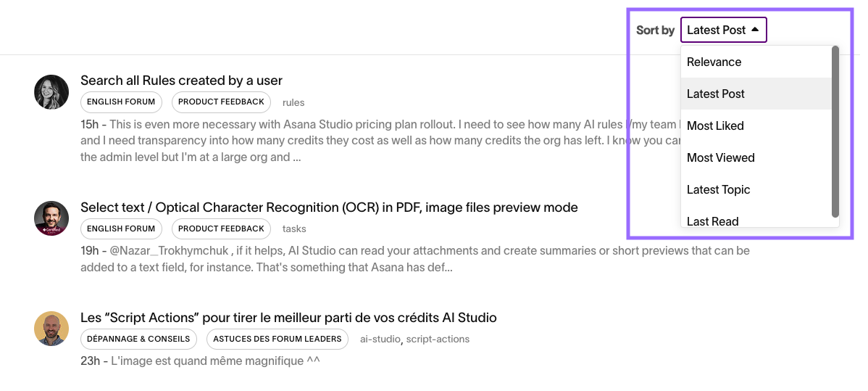Click the 'script-actions' tag
Viewport: 868px width, 391px height.
(x=438, y=339)
